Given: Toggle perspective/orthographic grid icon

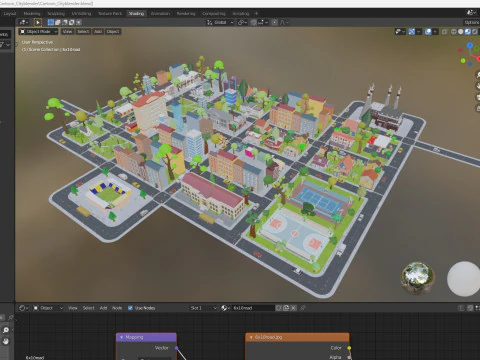Looking at the screenshot, I should pos(477,109).
